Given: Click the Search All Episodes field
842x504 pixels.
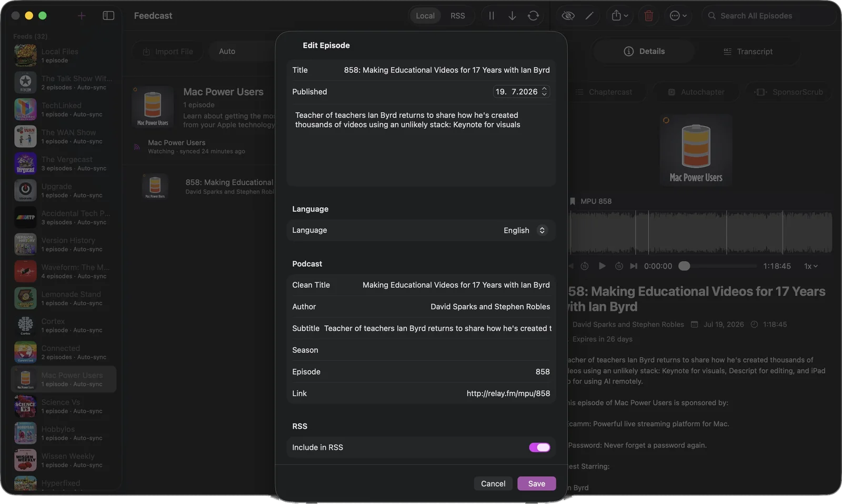Looking at the screenshot, I should (x=768, y=16).
